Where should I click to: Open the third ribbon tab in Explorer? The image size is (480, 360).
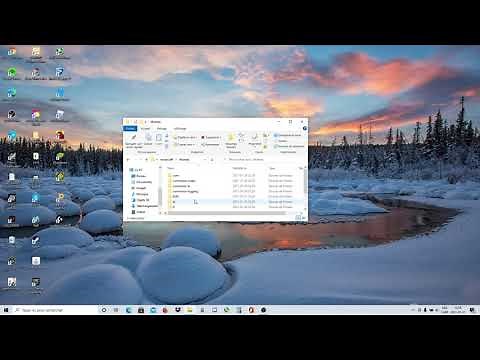click(x=162, y=128)
